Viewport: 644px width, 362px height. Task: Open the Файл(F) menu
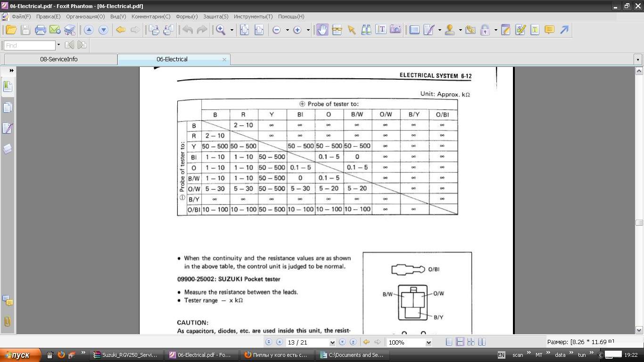[x=21, y=16]
